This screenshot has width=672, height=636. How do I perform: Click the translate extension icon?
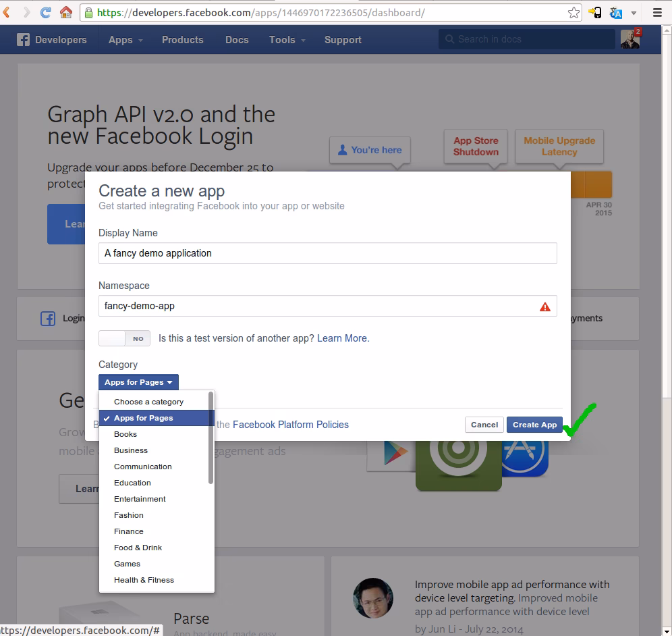click(x=615, y=13)
